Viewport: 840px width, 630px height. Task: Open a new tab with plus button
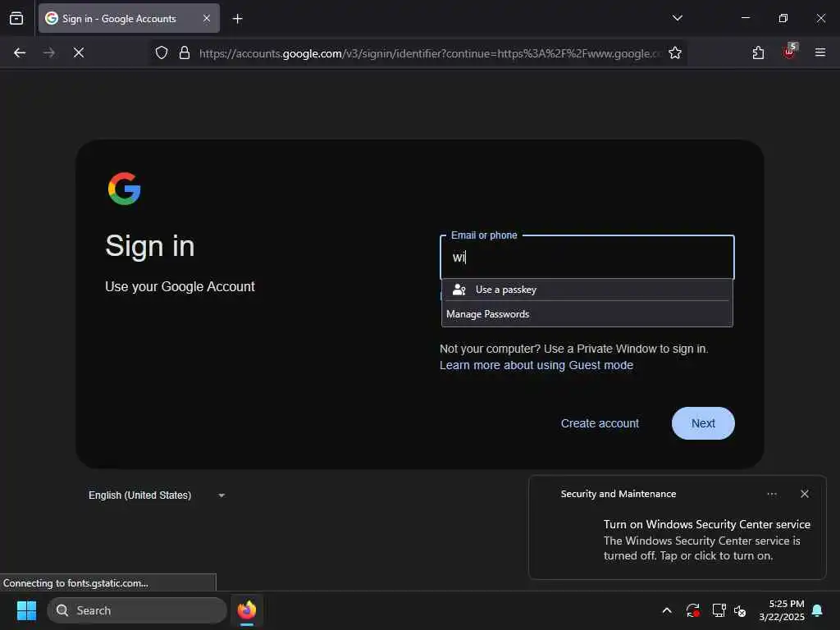coord(237,19)
